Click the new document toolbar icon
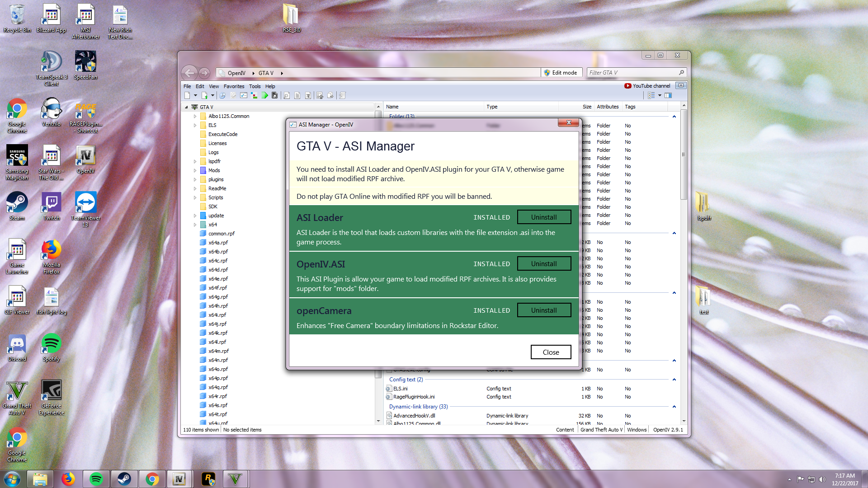 [x=187, y=95]
